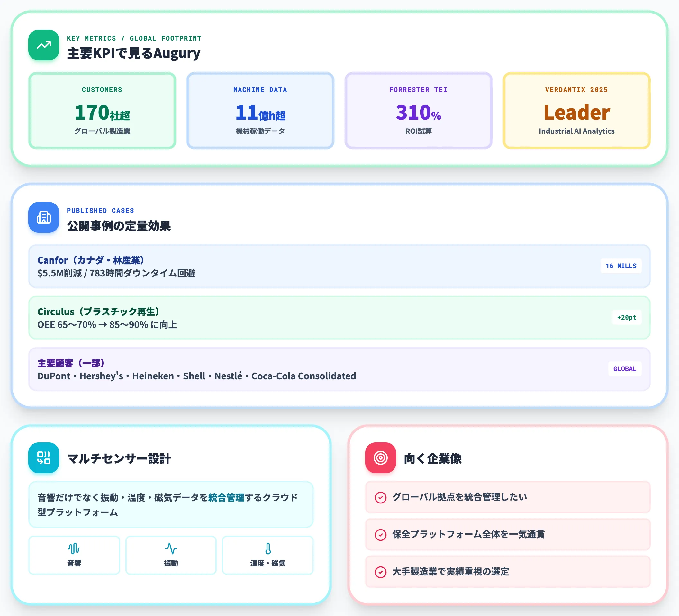Select the +20pt badge
This screenshot has height=616, width=679.
[627, 317]
